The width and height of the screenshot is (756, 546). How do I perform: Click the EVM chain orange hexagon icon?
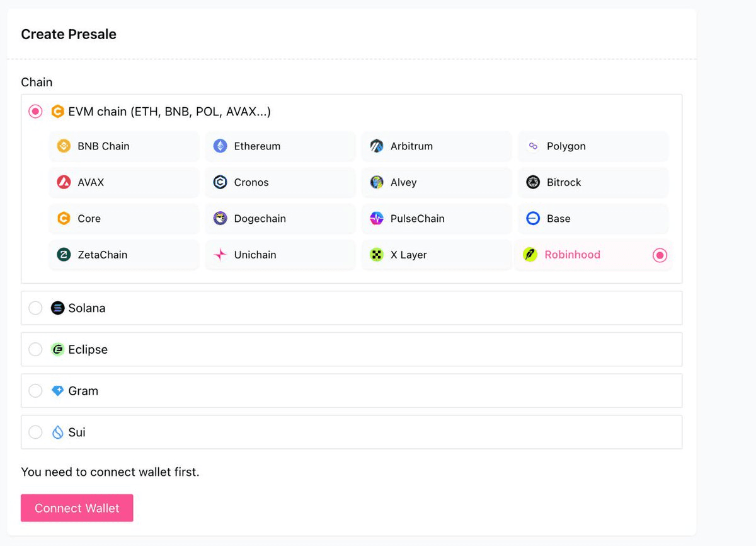point(57,112)
